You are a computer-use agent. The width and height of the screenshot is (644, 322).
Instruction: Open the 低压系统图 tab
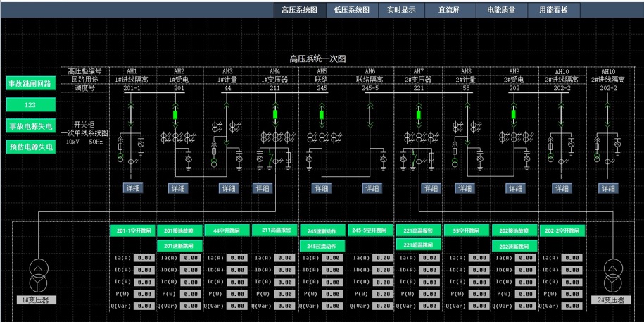[352, 11]
